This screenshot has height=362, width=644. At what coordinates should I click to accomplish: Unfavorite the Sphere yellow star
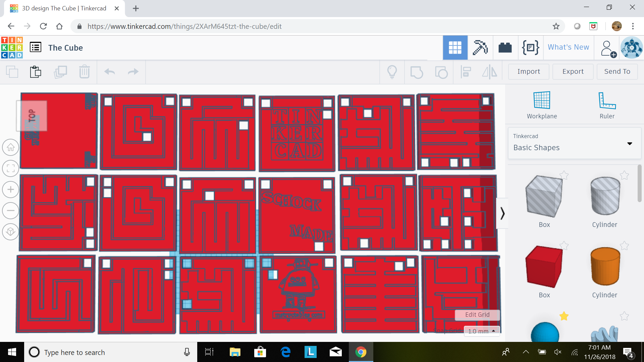564,316
